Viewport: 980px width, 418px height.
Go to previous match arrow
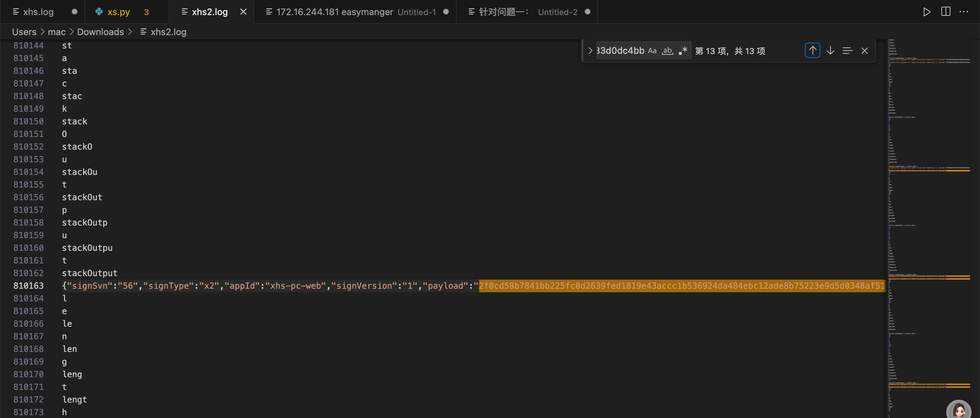point(812,51)
